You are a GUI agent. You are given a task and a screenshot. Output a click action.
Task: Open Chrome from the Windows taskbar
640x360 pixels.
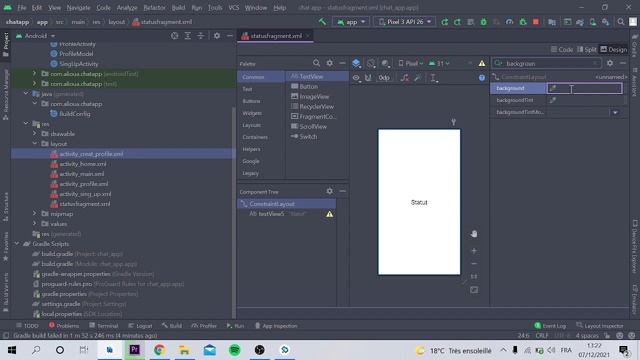(160, 350)
